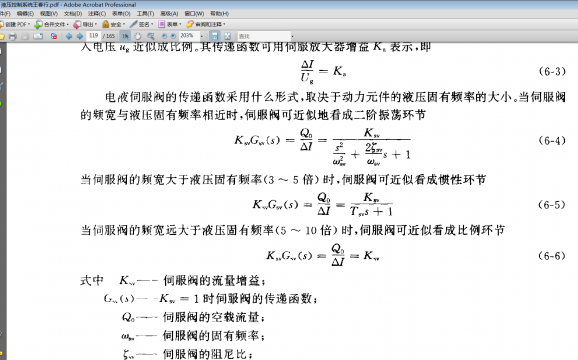578x360 pixels.
Task: Click the Zoom Out round button
Action: [x=164, y=36]
